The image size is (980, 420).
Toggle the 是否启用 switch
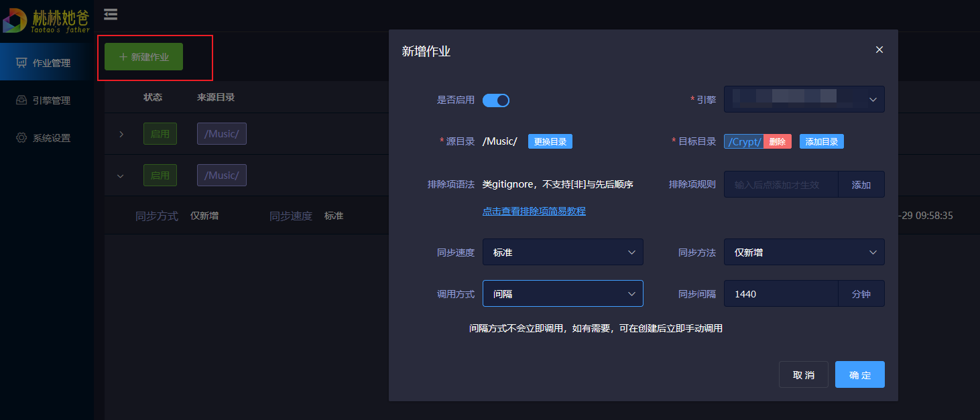click(496, 100)
